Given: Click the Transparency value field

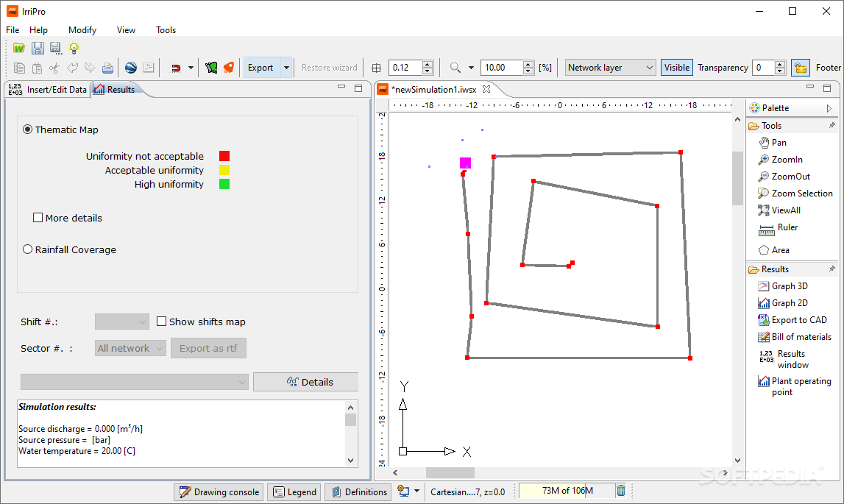Looking at the screenshot, I should pyautogui.click(x=763, y=68).
